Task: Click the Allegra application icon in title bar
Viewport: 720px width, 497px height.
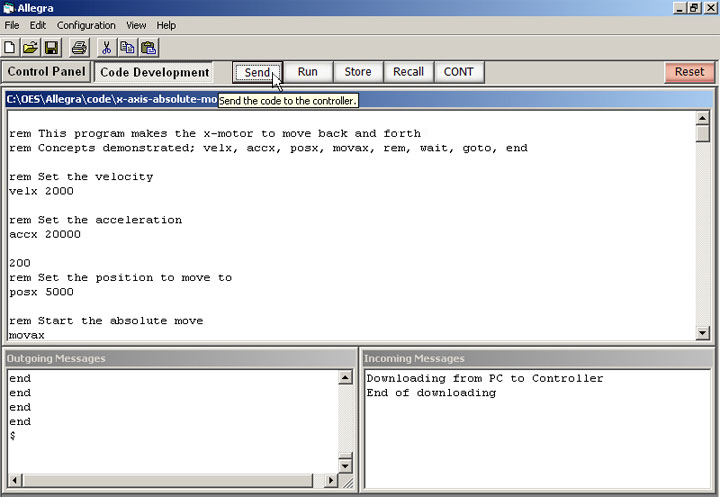Action: click(x=9, y=8)
